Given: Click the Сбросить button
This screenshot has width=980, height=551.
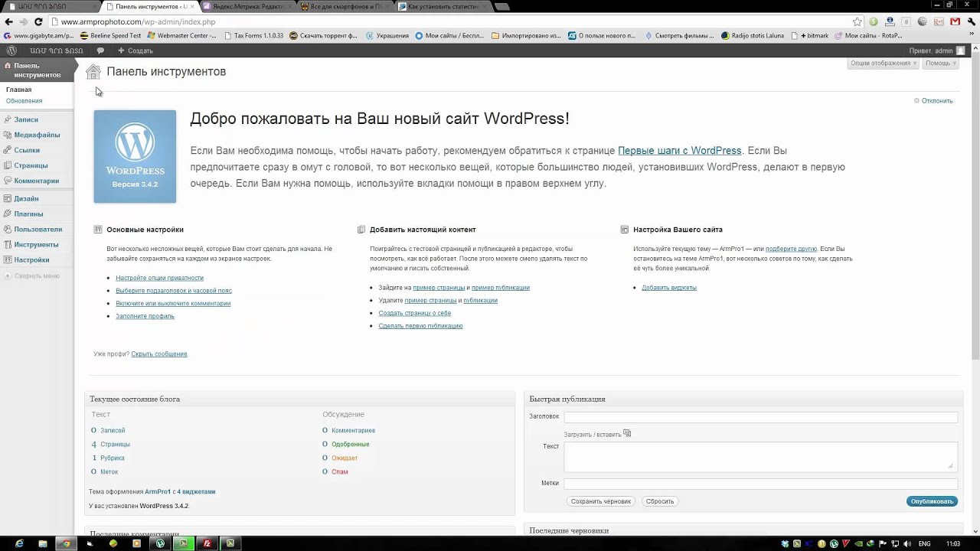Looking at the screenshot, I should [659, 501].
